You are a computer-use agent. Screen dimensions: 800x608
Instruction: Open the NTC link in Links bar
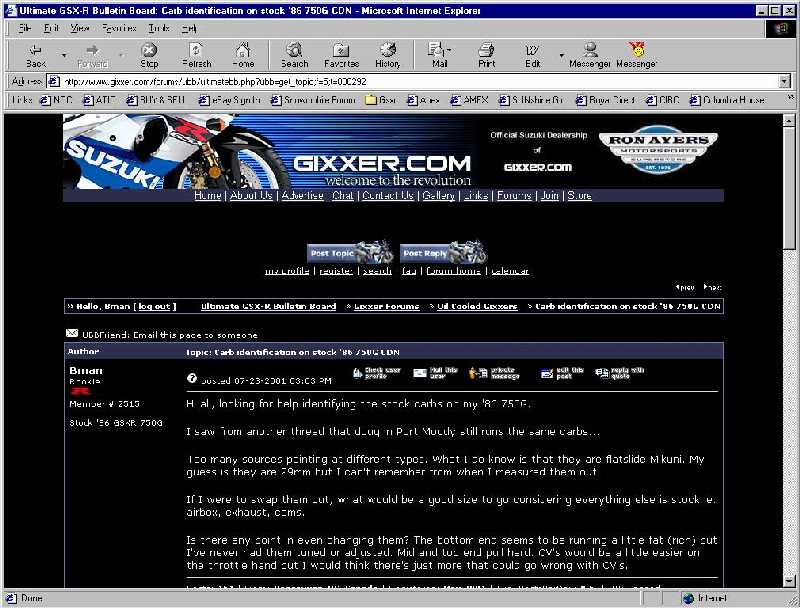56,100
